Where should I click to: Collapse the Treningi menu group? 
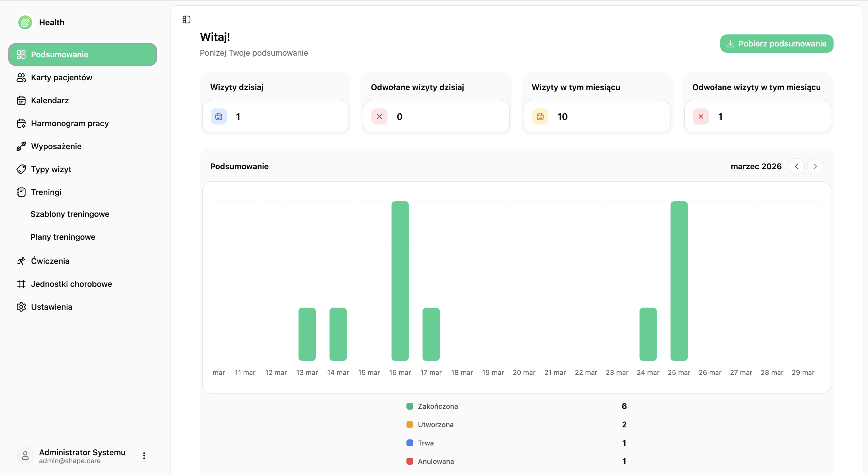pos(46,192)
